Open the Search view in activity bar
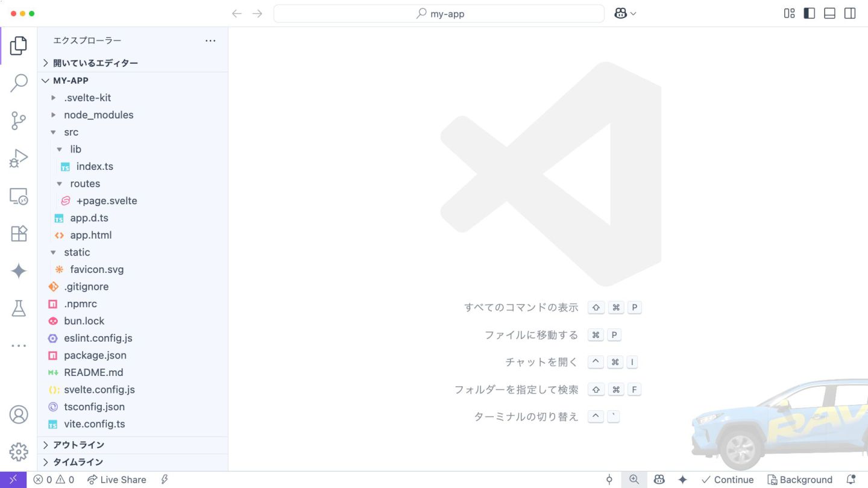This screenshot has width=868, height=488. coord(19,83)
